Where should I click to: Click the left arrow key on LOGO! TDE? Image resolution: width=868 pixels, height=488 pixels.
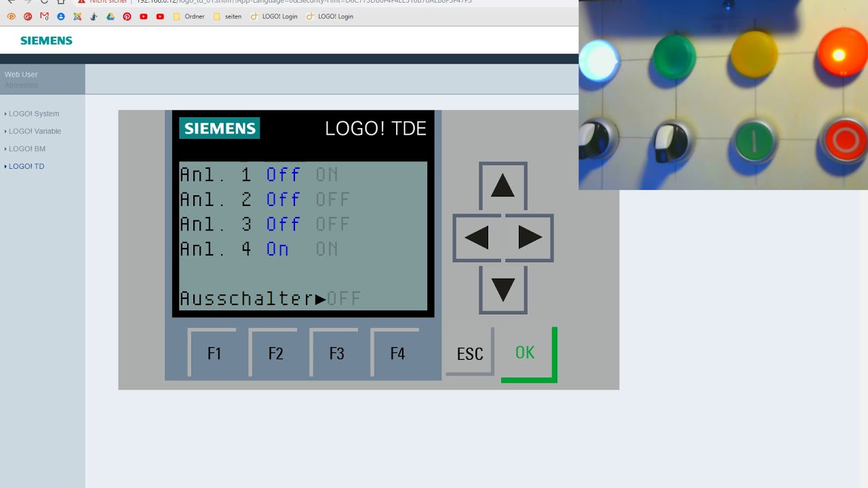tap(477, 238)
